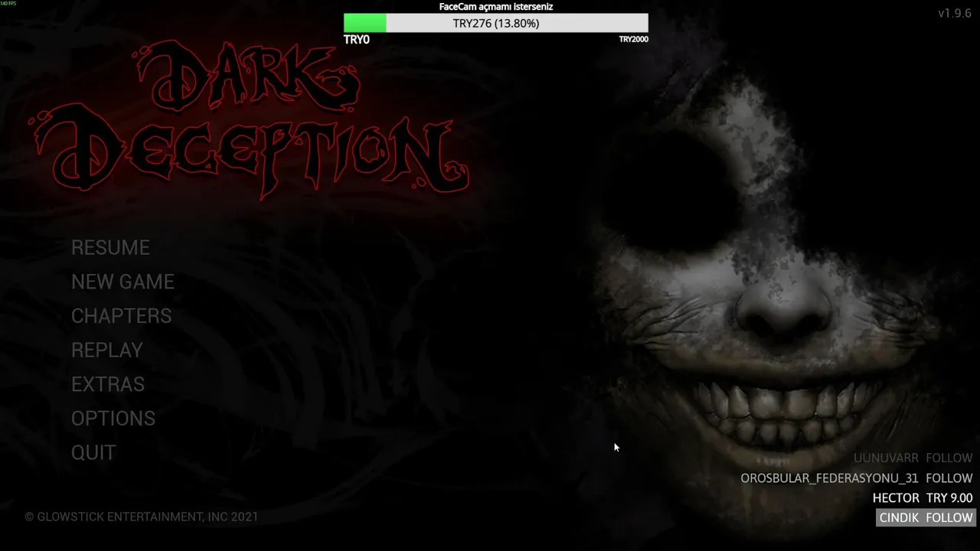This screenshot has width=980, height=551.
Task: Click the TRY2000 goal target label
Action: (633, 39)
